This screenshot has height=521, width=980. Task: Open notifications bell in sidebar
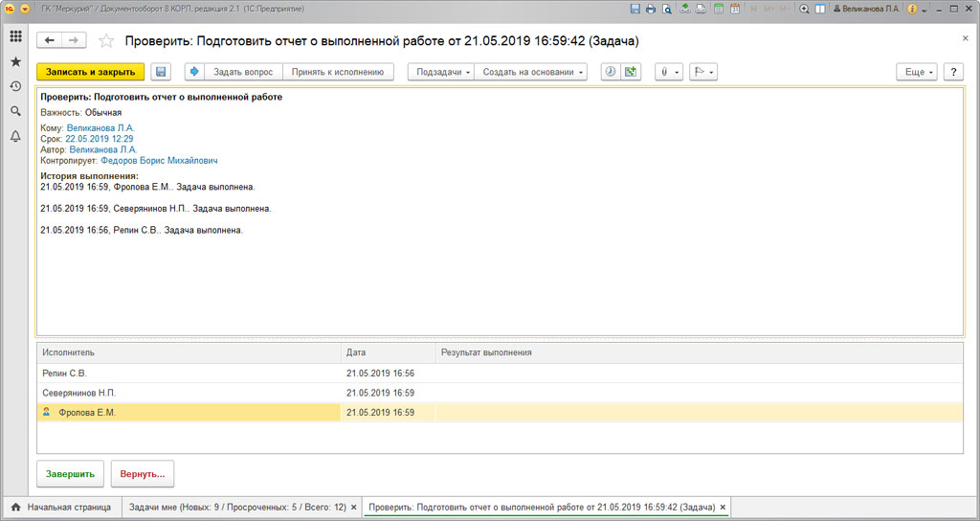point(15,136)
